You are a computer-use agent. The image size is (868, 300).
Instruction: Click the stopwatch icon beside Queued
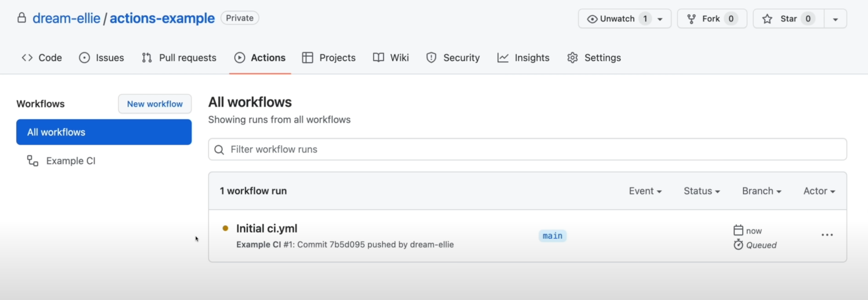pyautogui.click(x=738, y=244)
